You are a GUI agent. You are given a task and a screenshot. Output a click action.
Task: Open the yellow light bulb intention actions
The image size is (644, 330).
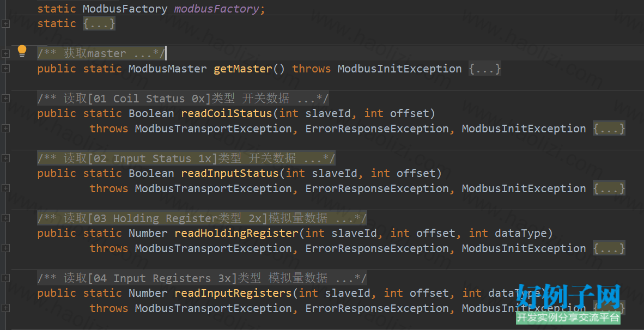[22, 51]
